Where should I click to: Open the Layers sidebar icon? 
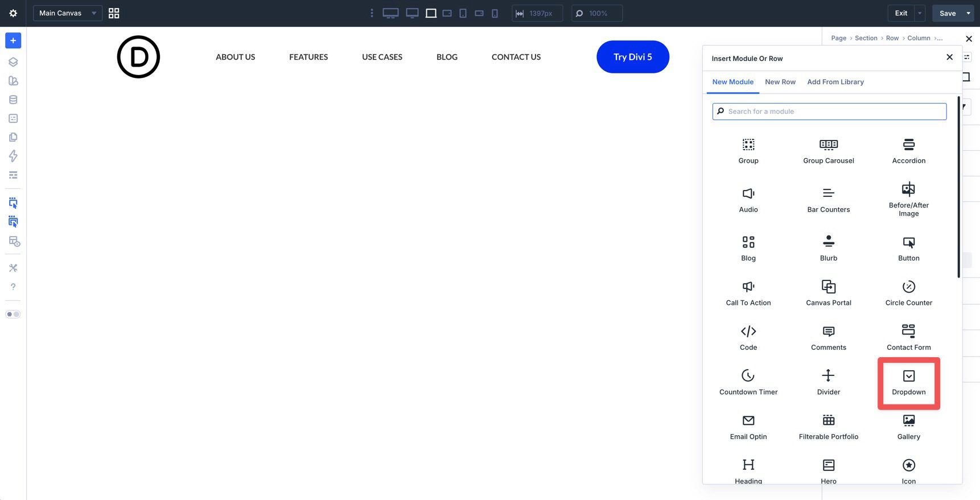click(13, 62)
